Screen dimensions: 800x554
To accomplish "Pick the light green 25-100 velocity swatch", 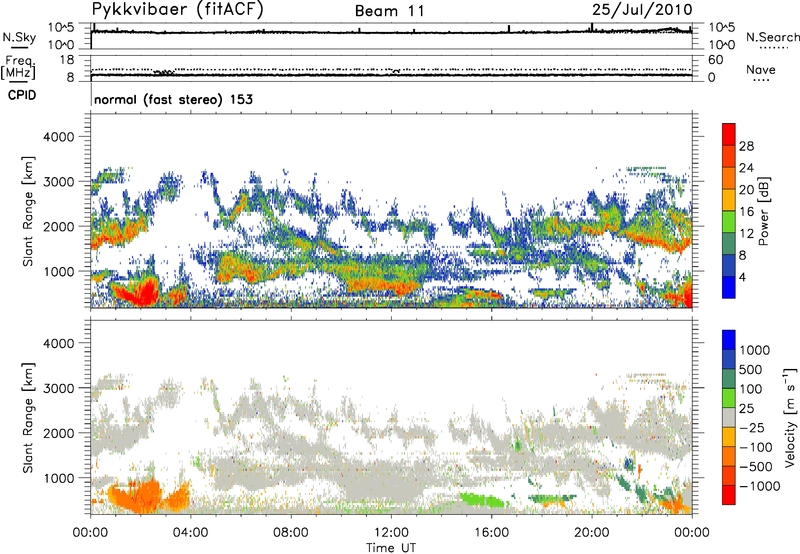I will click(x=729, y=398).
